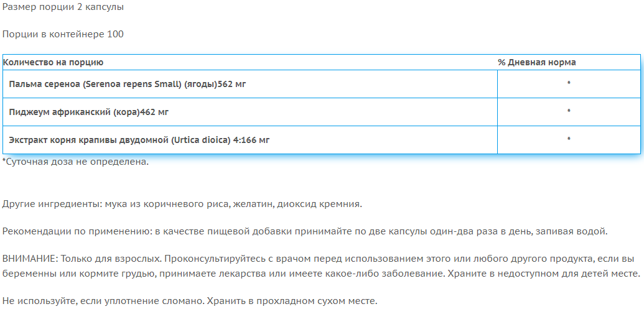Select the 'Экстракт корня крапивы двудомной' ingredient name
644x309 pixels.
pyautogui.click(x=85, y=140)
